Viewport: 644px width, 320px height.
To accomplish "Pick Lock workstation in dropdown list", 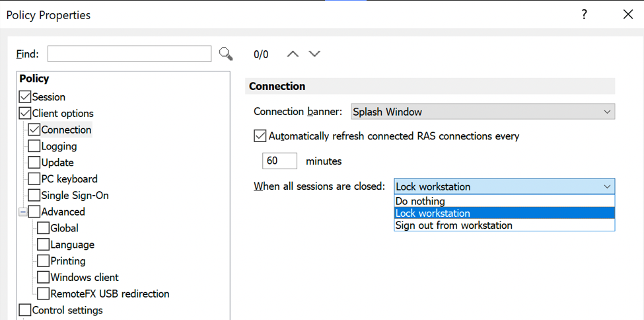I will [433, 213].
